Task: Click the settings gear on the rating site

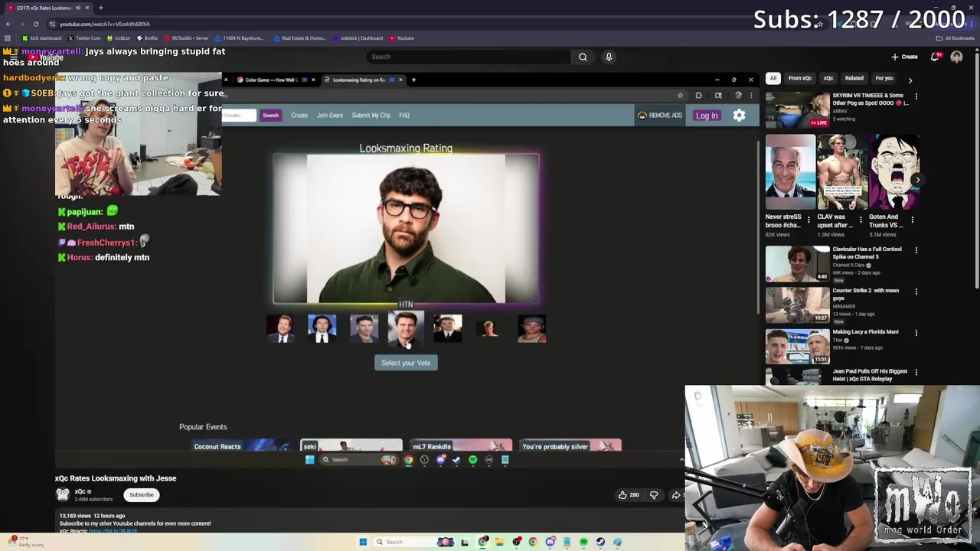Action: coord(739,116)
